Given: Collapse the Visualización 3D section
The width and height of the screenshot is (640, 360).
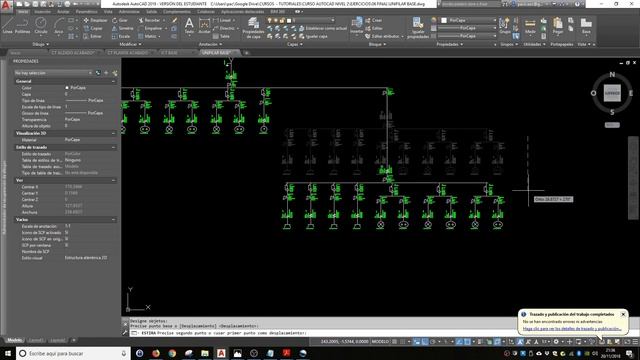Looking at the screenshot, I should (x=113, y=133).
